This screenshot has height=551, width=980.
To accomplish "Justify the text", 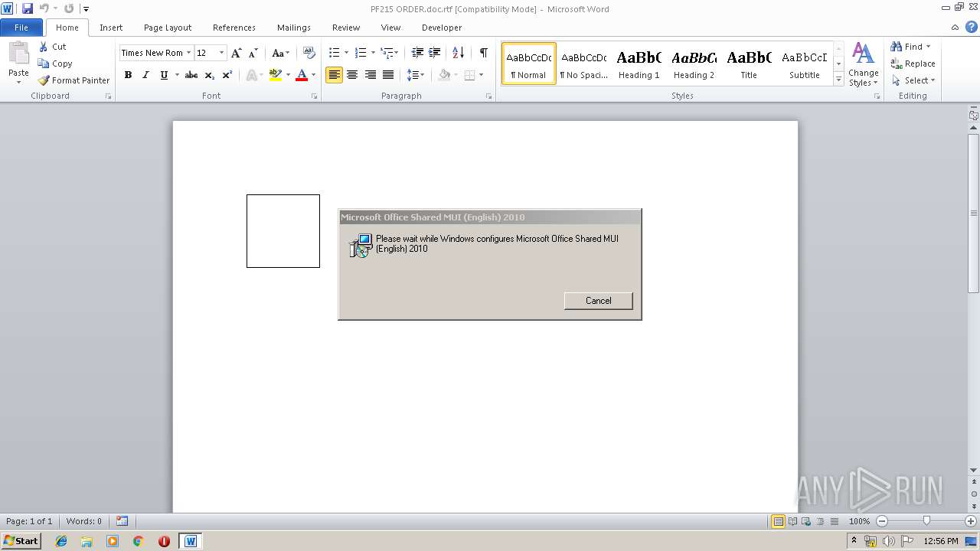I will tap(387, 75).
